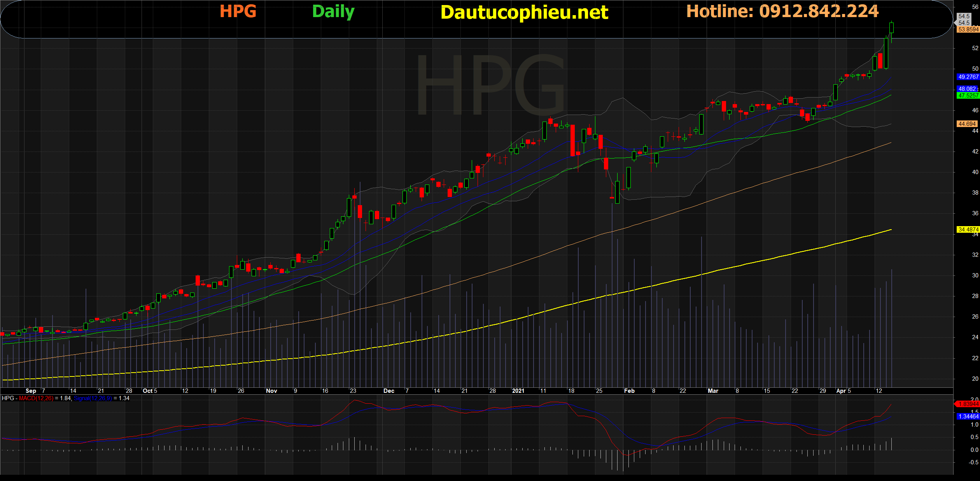
Task: Click the yellow 34.4874 moving average tag
Action: [968, 230]
